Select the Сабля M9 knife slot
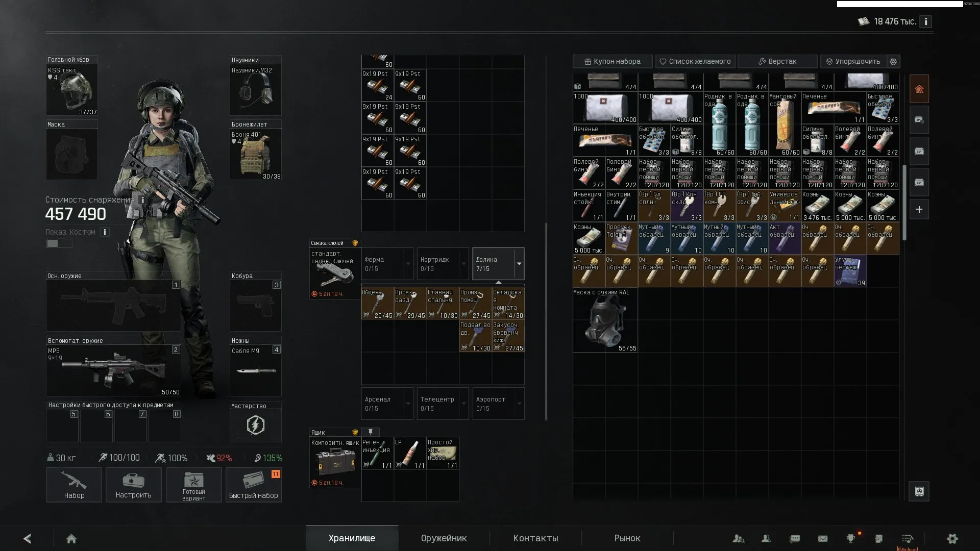Viewport: 980px width, 551px height. (x=255, y=371)
